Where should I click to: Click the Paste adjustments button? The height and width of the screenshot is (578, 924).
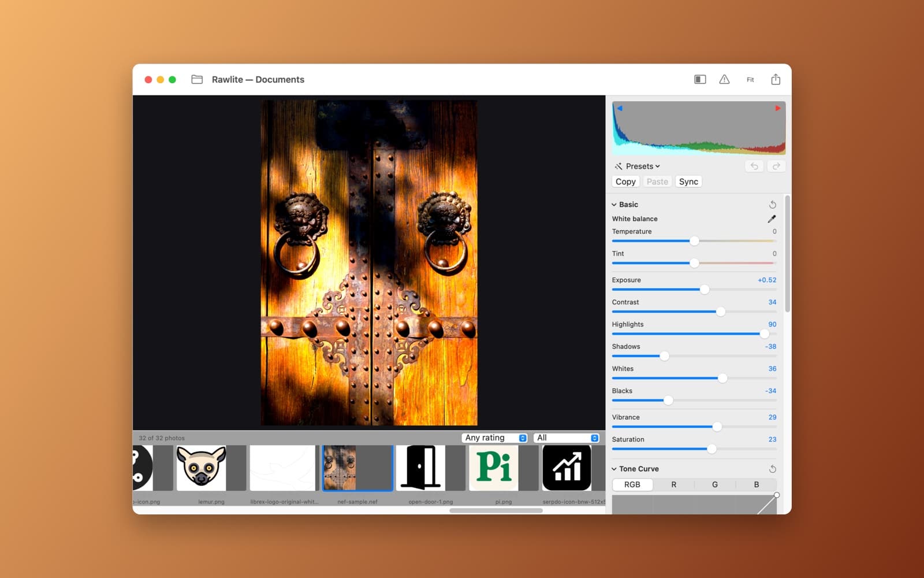coord(657,181)
